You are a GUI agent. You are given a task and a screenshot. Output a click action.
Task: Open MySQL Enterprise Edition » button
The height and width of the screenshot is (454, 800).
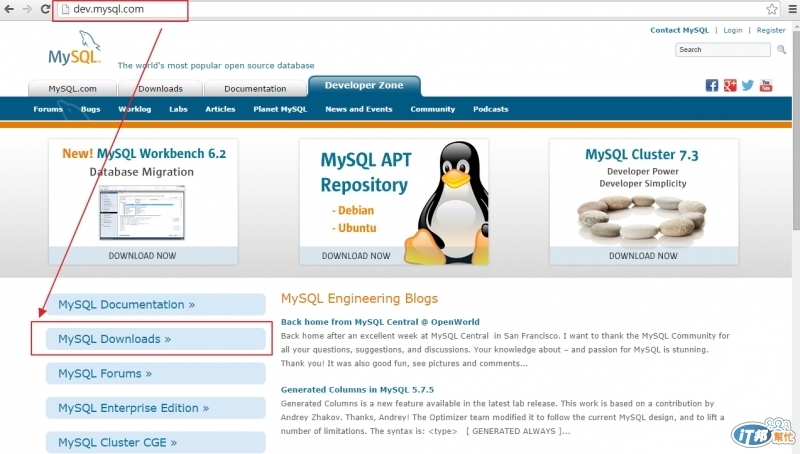click(156, 408)
